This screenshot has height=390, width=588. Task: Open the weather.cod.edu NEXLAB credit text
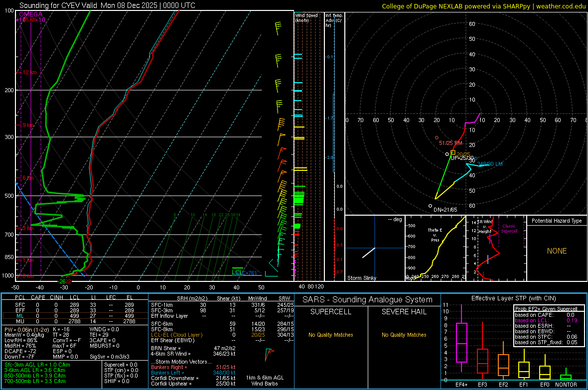click(x=484, y=6)
